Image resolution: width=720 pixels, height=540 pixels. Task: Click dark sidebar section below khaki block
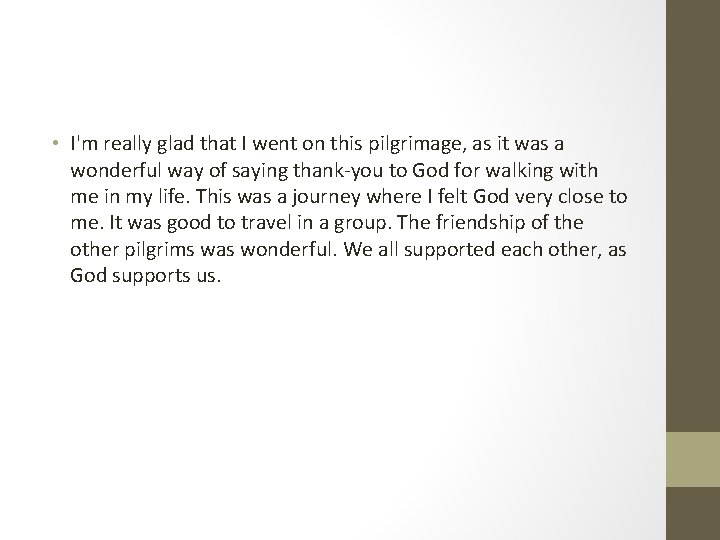coord(692,513)
